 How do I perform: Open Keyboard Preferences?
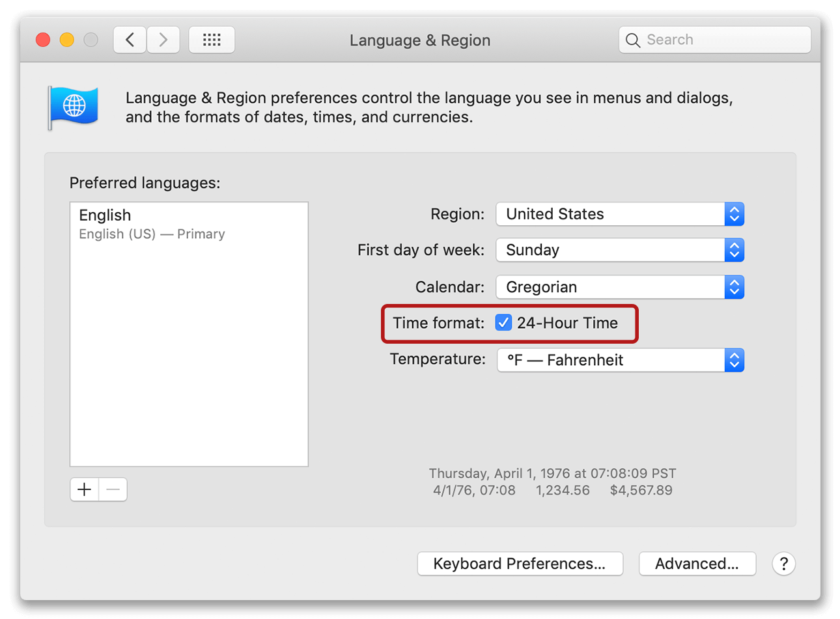(x=520, y=564)
